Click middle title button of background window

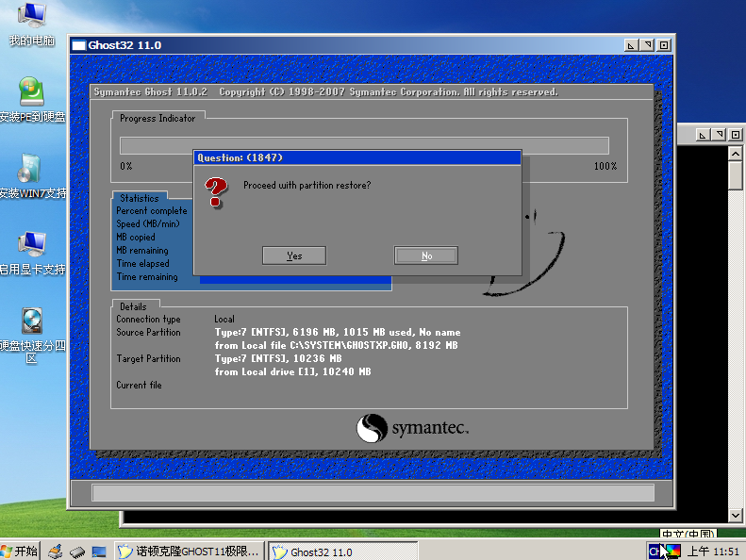click(719, 135)
